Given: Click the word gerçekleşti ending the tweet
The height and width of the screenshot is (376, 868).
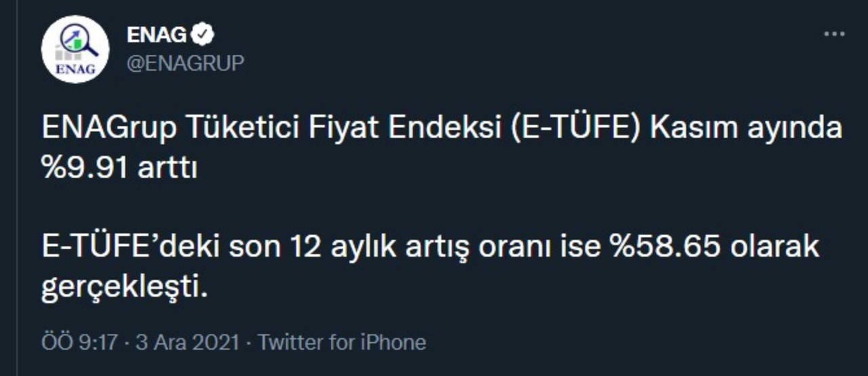Looking at the screenshot, I should [x=122, y=289].
